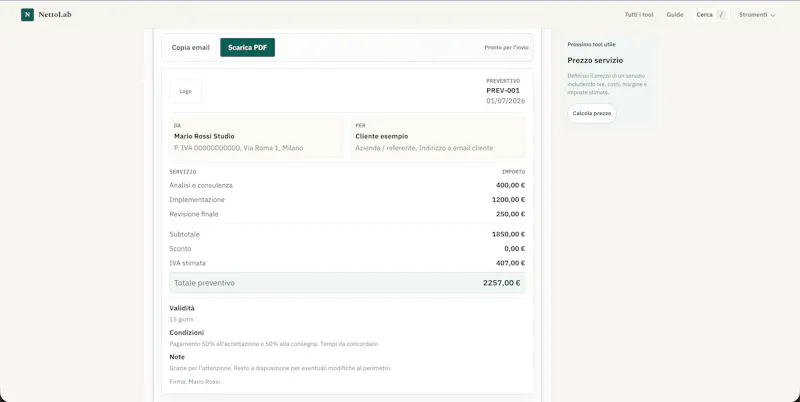
Task: Select the 0,00 € discount value
Action: pyautogui.click(x=514, y=248)
